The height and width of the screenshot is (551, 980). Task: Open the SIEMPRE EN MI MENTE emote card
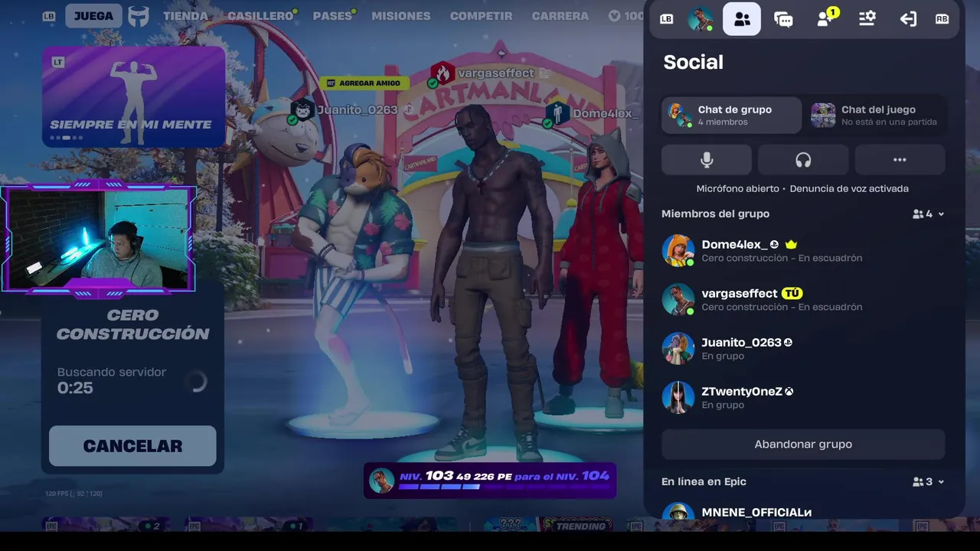133,96
